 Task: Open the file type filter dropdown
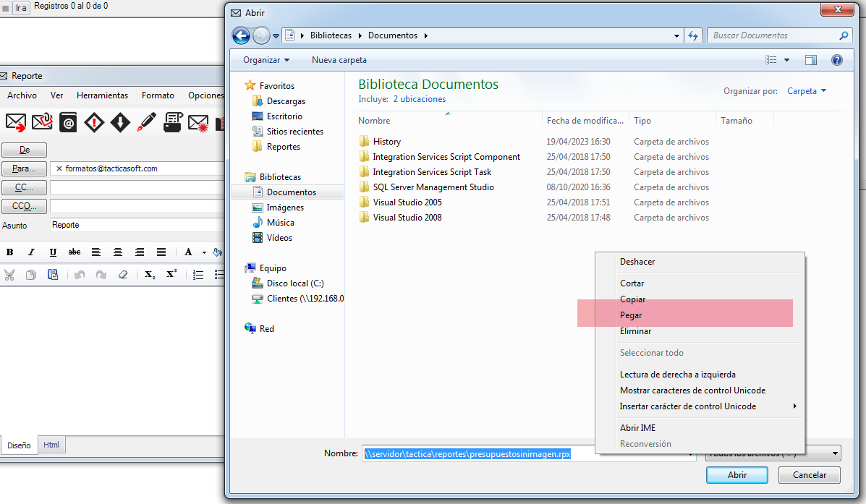834,454
